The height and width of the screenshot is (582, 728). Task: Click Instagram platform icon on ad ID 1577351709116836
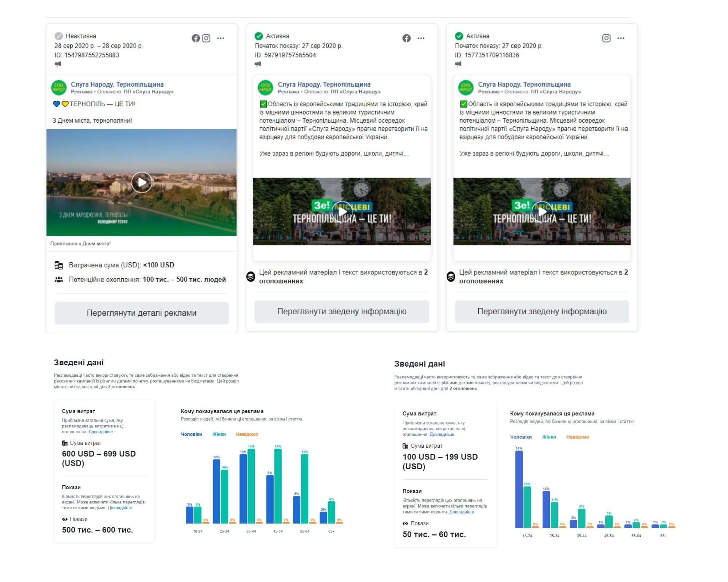pos(606,38)
